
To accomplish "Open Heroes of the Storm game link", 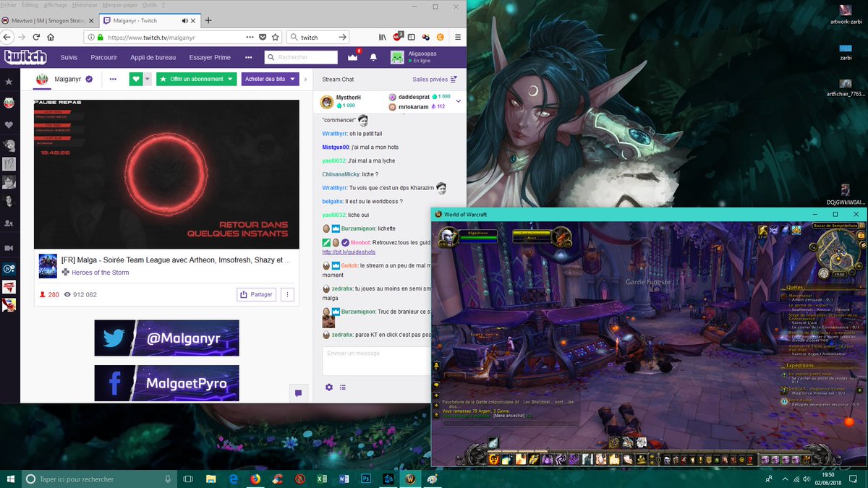I will pyautogui.click(x=101, y=273).
